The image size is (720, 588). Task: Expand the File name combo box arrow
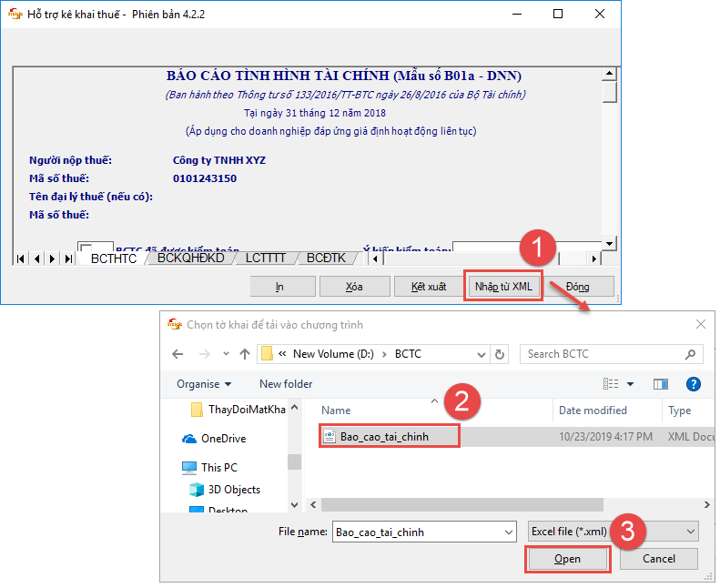(508, 532)
